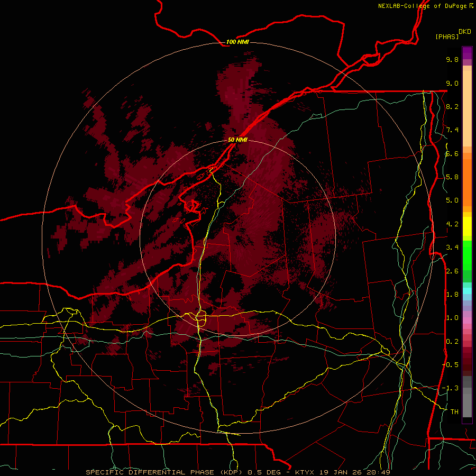Click the NEXLAB-College of DuPage label

click(x=422, y=6)
